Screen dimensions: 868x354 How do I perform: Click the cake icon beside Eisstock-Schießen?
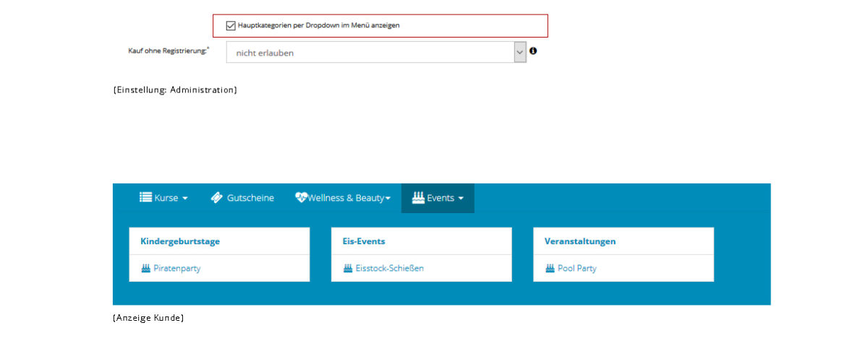[348, 268]
